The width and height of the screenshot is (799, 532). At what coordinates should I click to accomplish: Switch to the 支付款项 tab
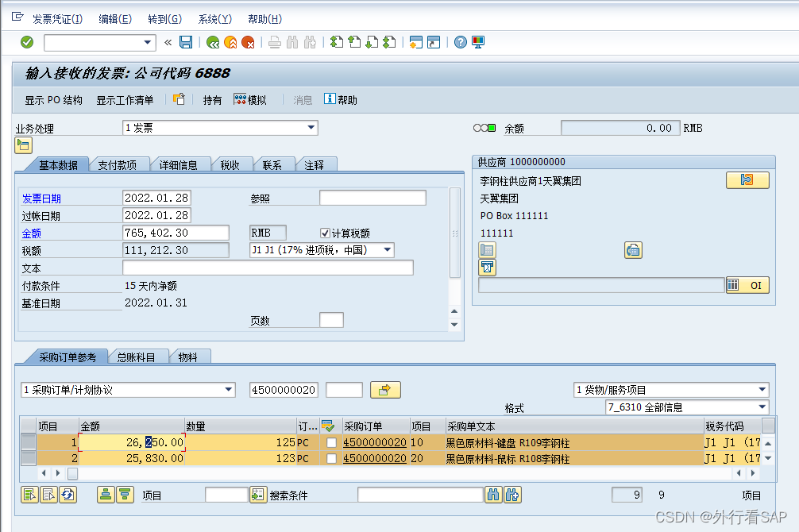tap(118, 165)
